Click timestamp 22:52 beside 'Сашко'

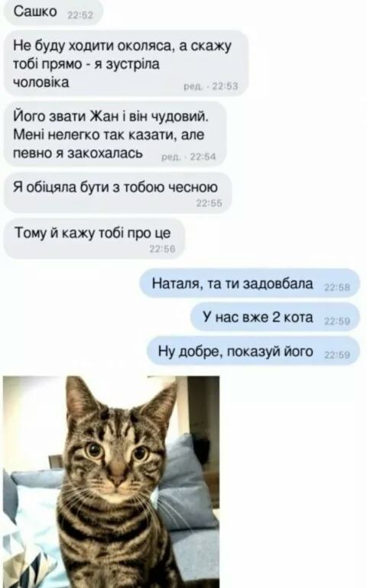80,16
